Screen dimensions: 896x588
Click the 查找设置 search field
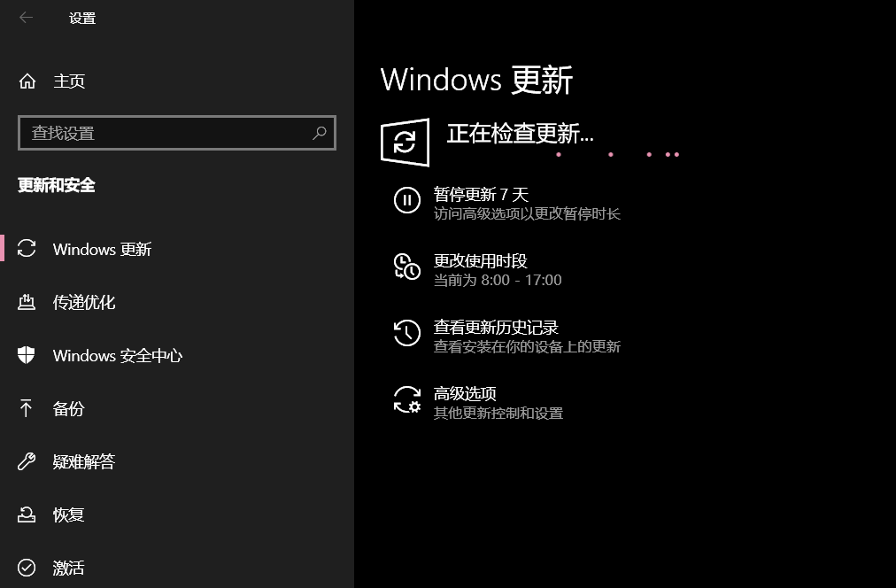(x=168, y=133)
